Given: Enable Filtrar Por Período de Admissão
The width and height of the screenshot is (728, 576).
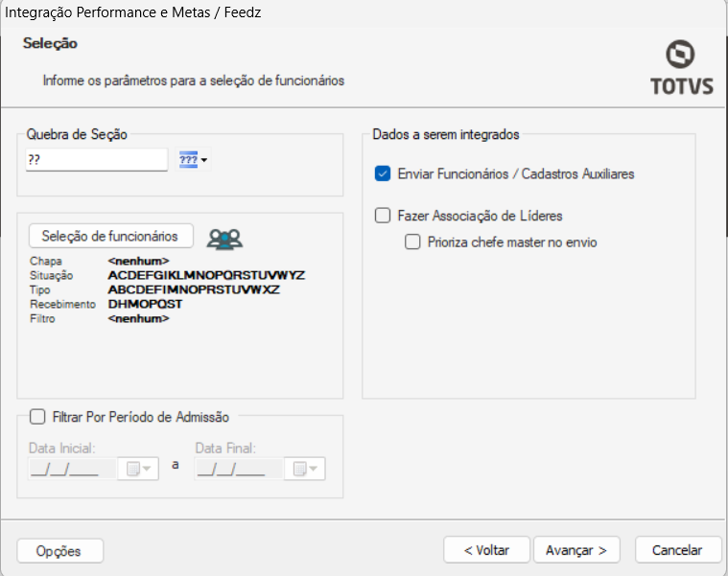Looking at the screenshot, I should click(x=37, y=417).
